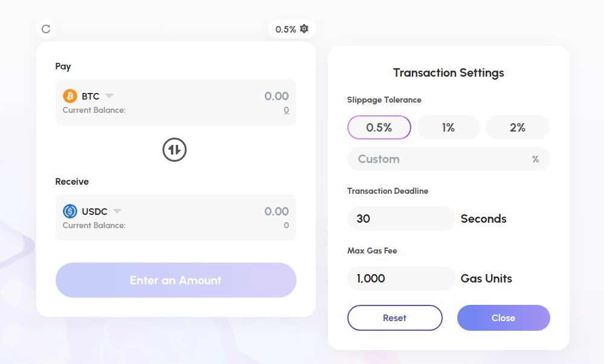Click the Max Gas Fee units field
The width and height of the screenshot is (604, 364).
pos(402,278)
